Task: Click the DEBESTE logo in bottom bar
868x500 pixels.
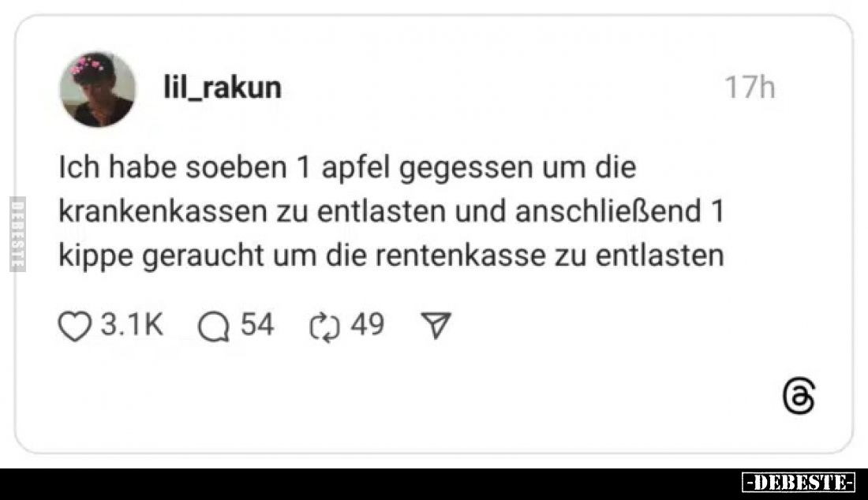Action: pos(799,481)
